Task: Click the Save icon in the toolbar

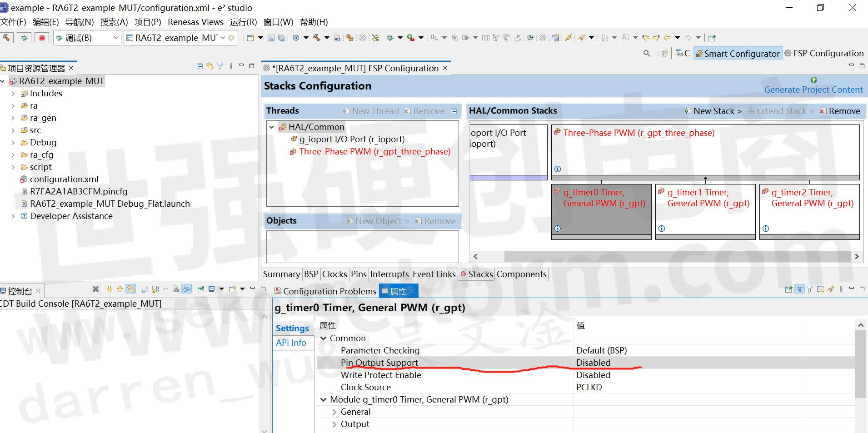Action: click(271, 38)
